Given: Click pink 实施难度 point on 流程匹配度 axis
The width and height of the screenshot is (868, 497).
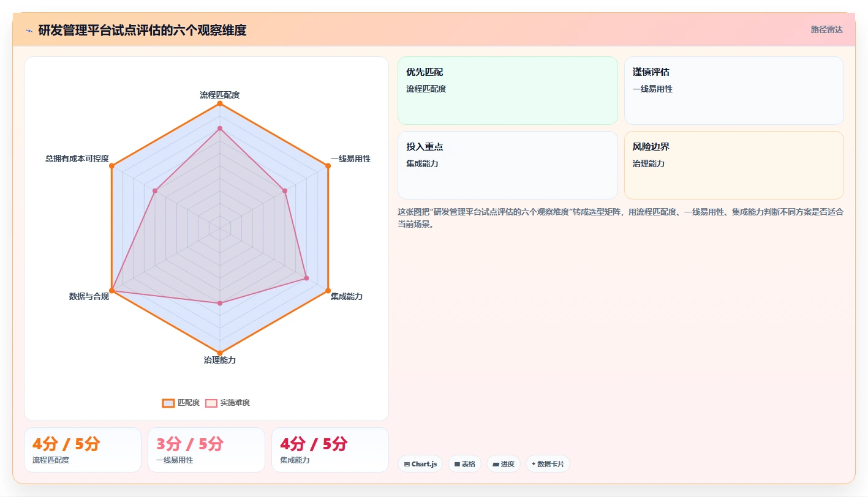Looking at the screenshot, I should [x=220, y=128].
